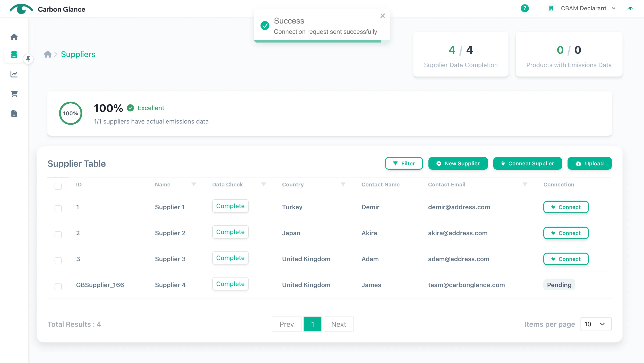Viewport: 644px width, 363px height.
Task: Click the Upload button
Action: pyautogui.click(x=589, y=163)
